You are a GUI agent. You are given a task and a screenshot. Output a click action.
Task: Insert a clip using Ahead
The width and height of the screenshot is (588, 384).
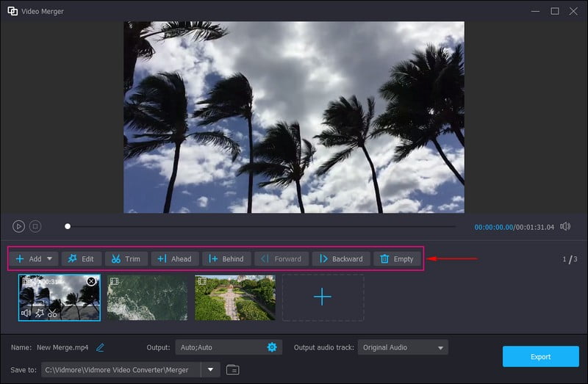click(174, 258)
